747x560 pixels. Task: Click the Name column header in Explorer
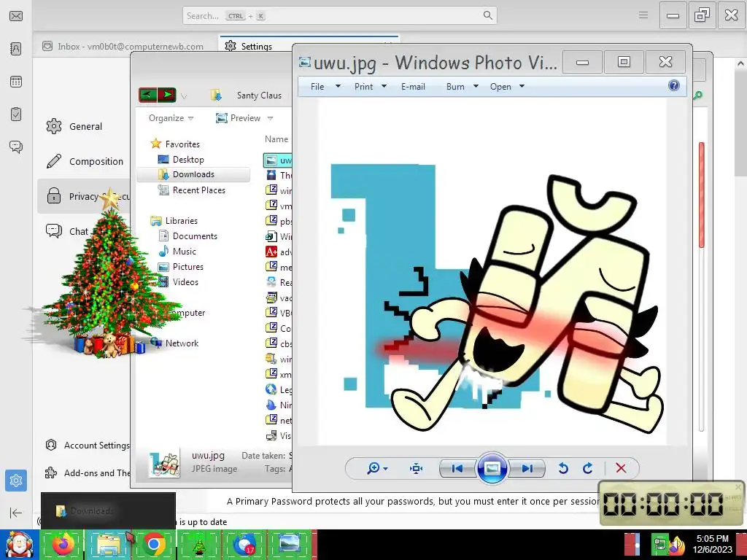point(276,139)
